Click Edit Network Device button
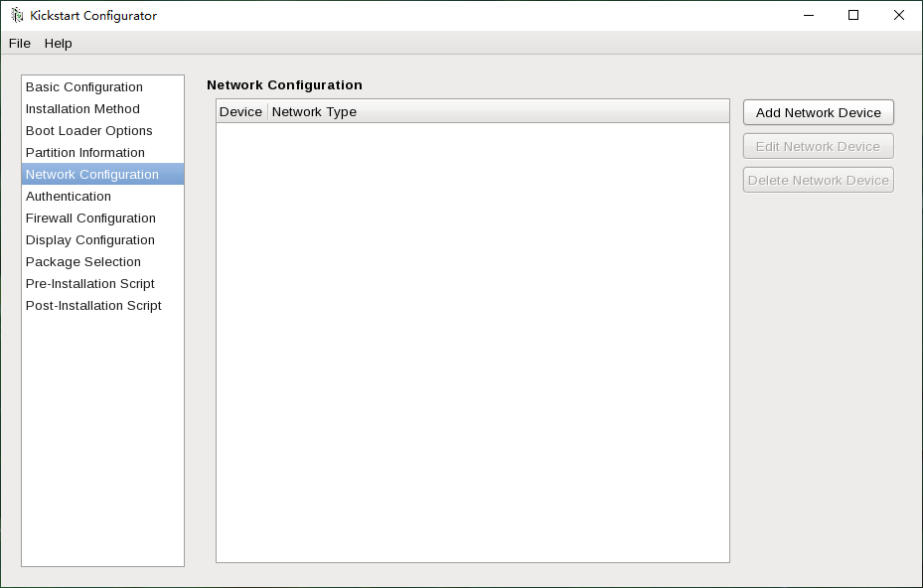The width and height of the screenshot is (923, 588). point(819,146)
